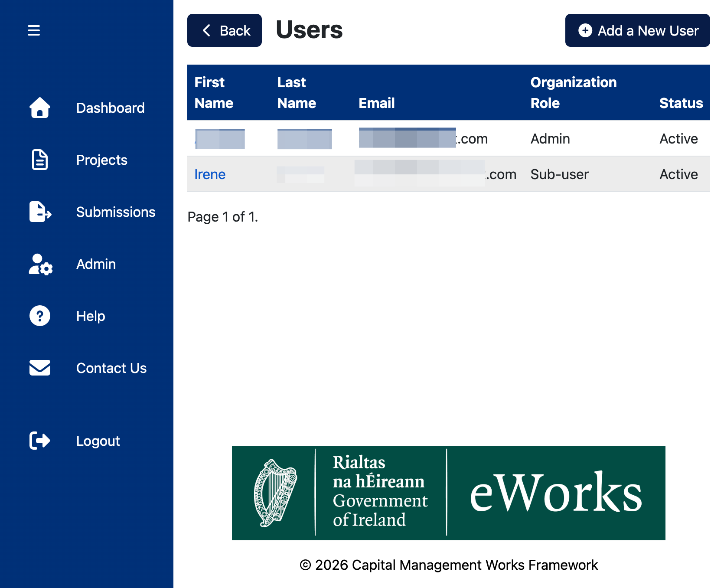The image size is (724, 588).
Task: Select Logout text in the sidebar
Action: pyautogui.click(x=98, y=441)
